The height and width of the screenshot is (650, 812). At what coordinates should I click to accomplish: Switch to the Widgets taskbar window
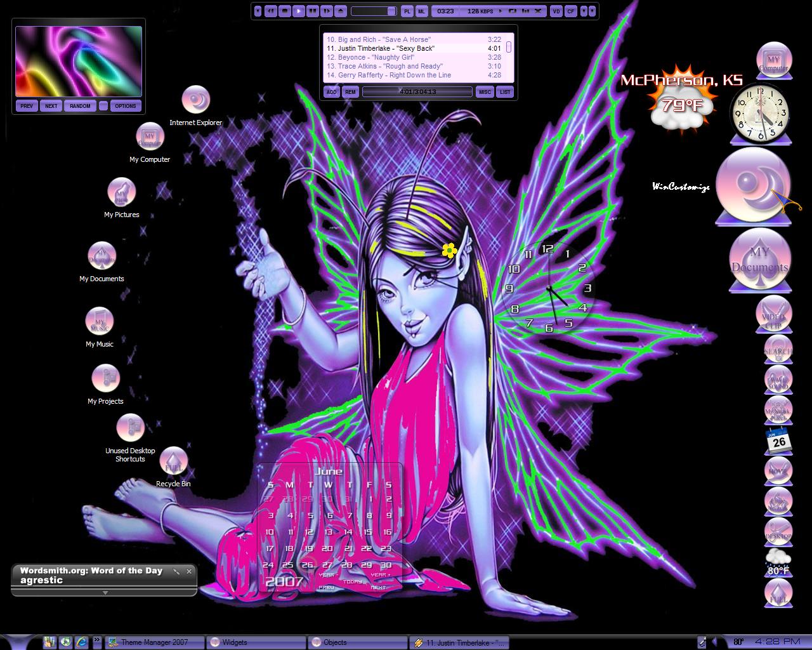click(256, 642)
